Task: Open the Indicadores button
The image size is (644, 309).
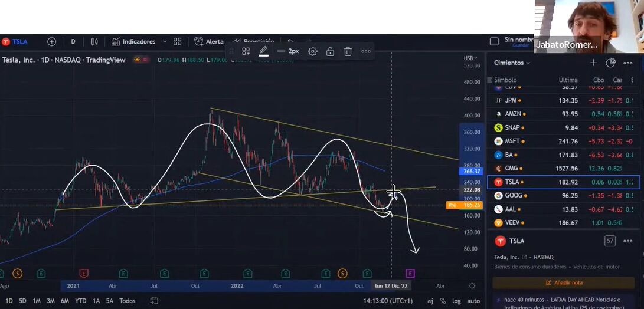Action: click(x=133, y=42)
